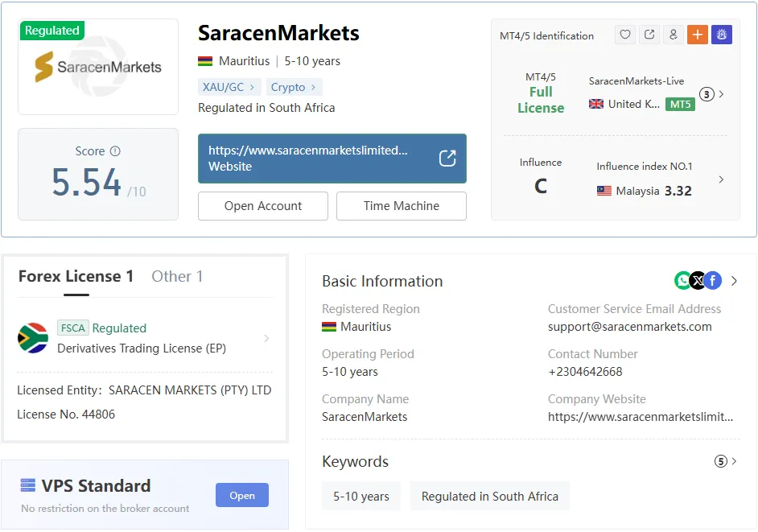
Task: Click the Regulated green badge
Action: click(x=52, y=31)
